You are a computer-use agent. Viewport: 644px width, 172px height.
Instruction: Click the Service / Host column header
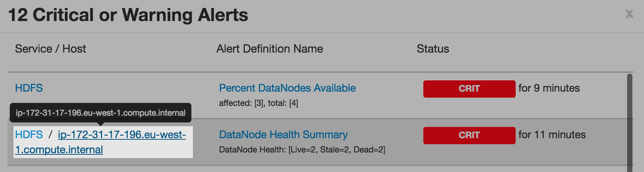click(50, 49)
